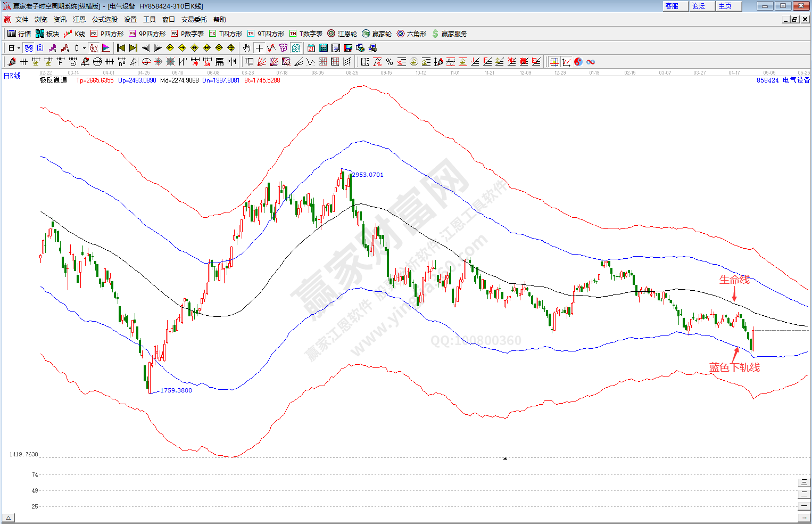This screenshot has height=524, width=812.
Task: Toggle the two-line pane layout button
Action: tap(803, 494)
